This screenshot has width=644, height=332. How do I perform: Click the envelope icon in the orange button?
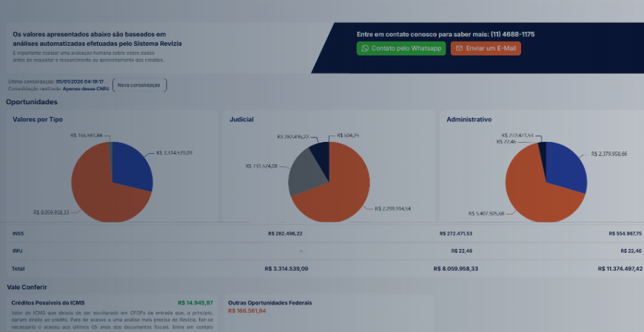pos(459,48)
